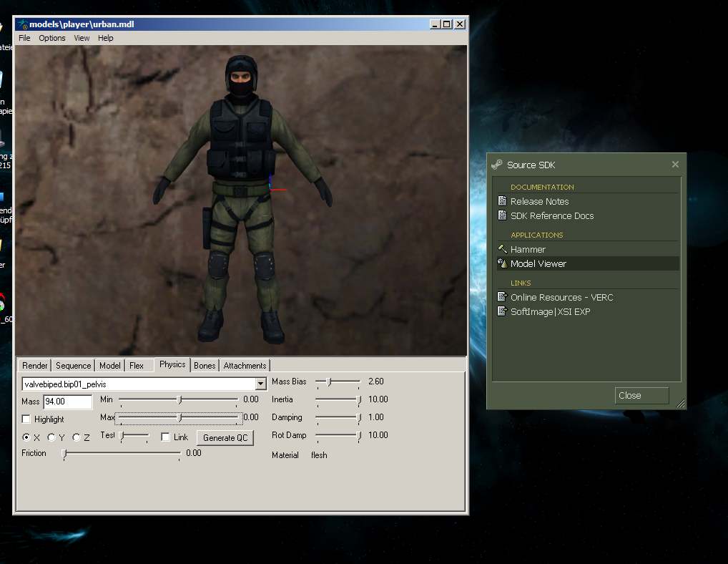Select the Physics tab

pyautogui.click(x=172, y=364)
